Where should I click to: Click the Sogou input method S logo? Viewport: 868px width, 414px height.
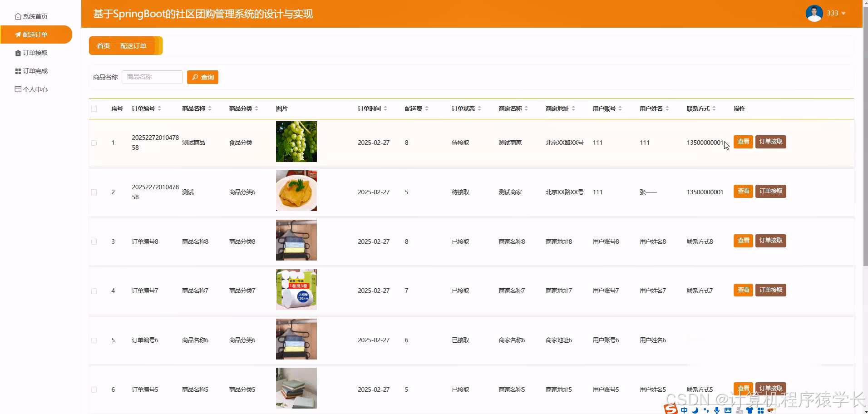coord(671,409)
